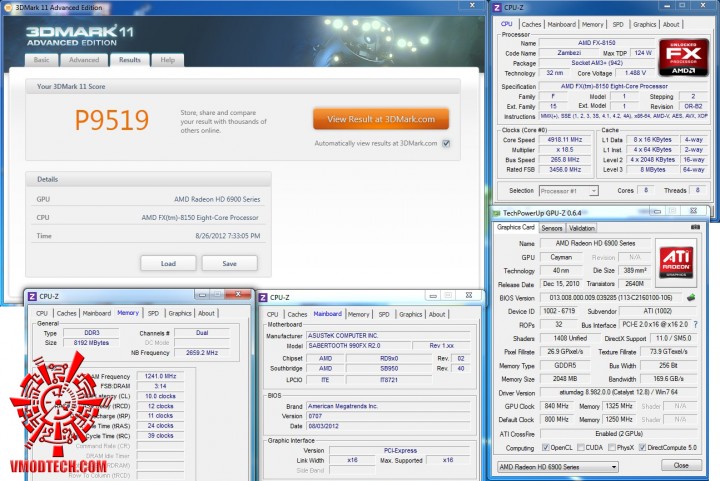
Task: Open the Mainboard tab in the top-right CPU-Z window
Action: [562, 24]
